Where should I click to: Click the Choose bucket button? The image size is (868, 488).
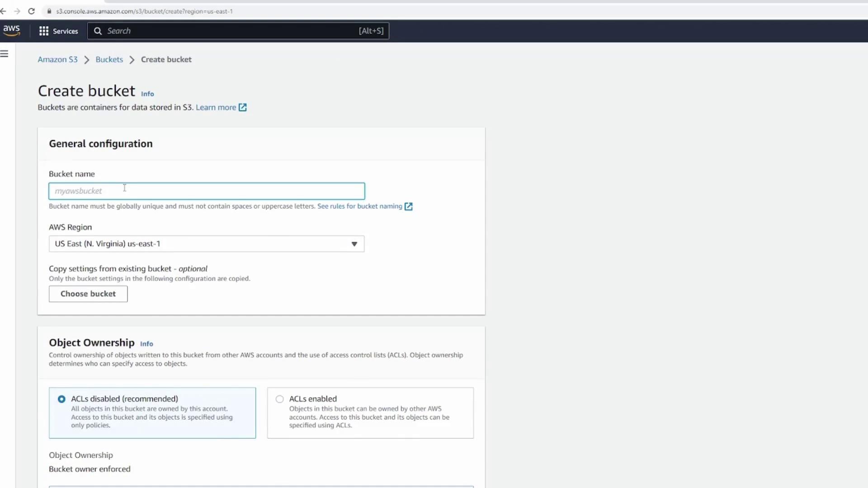tap(88, 294)
